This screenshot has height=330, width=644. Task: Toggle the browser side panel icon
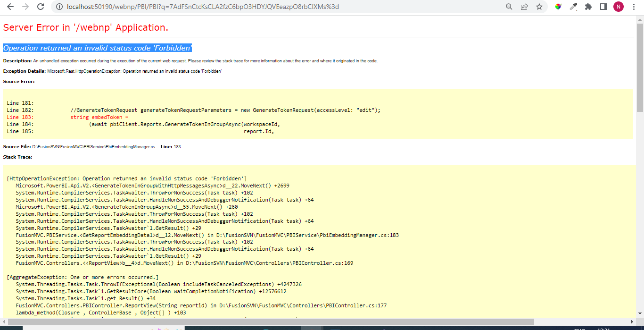coord(603,7)
